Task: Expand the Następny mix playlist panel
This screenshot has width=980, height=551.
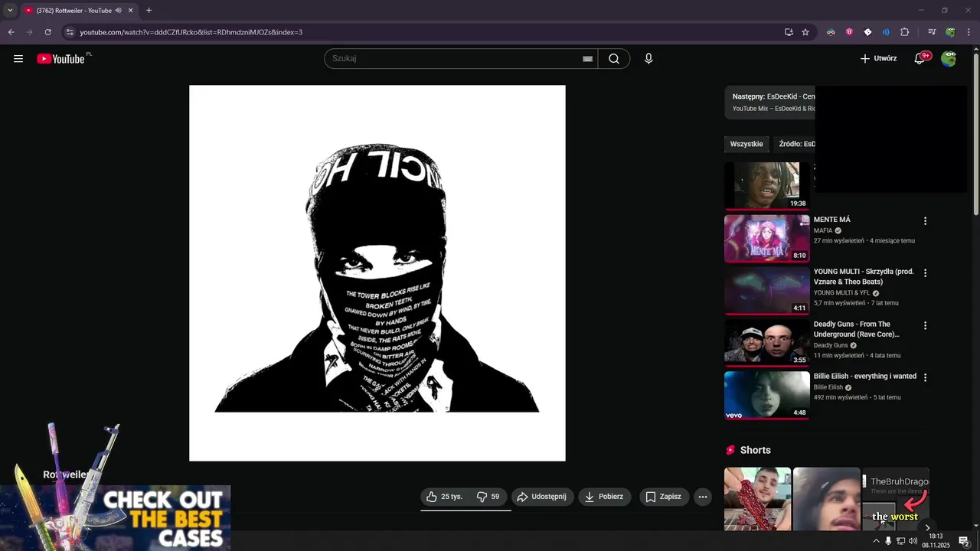Action: tap(770, 103)
